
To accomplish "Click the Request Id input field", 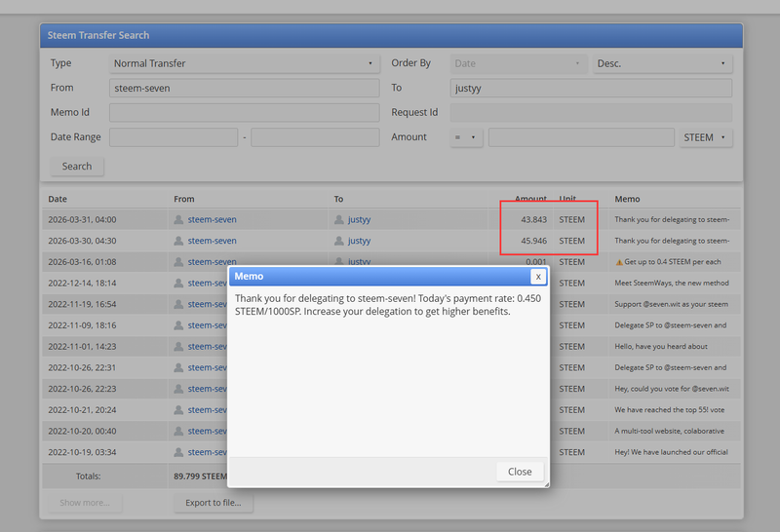I will (x=591, y=112).
